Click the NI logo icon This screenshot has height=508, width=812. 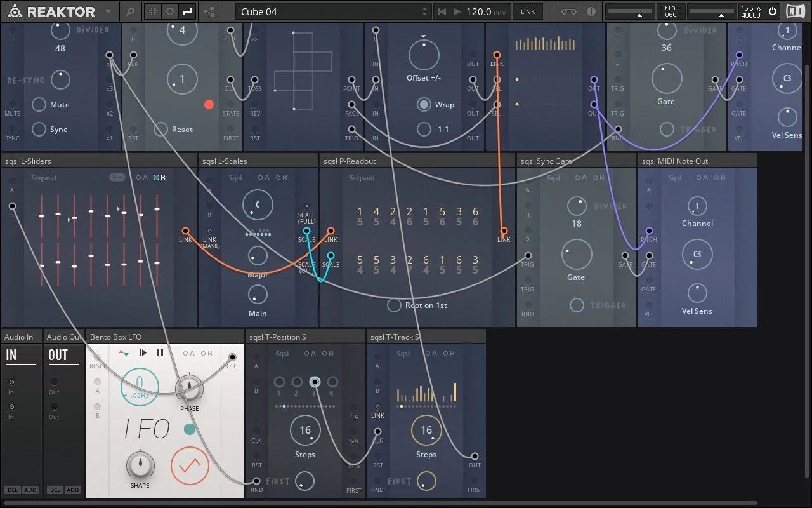point(796,11)
